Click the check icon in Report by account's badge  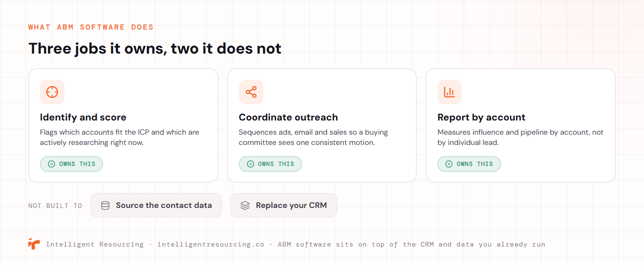click(449, 164)
